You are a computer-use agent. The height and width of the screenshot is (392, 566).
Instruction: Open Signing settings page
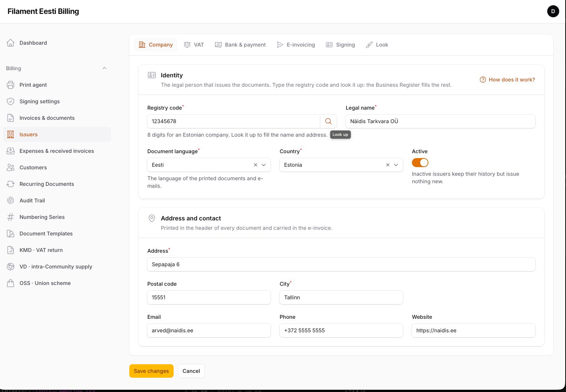tap(57, 101)
